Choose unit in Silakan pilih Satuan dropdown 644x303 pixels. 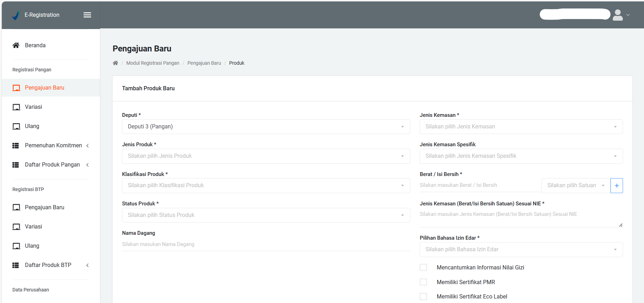pos(575,185)
